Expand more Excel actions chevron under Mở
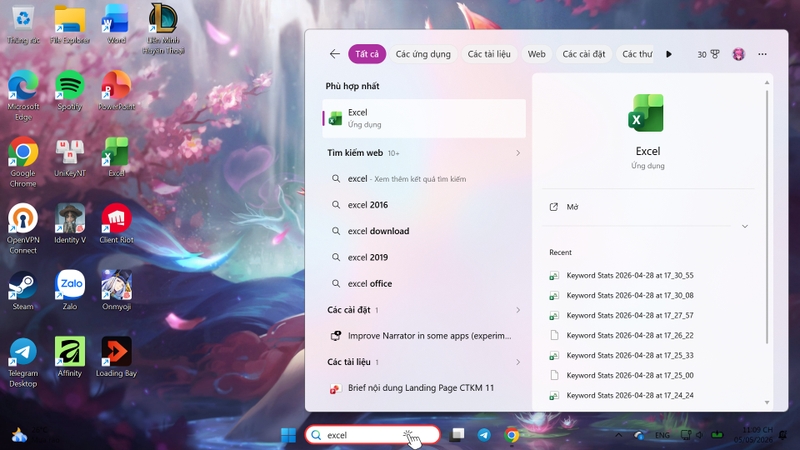The width and height of the screenshot is (800, 450). (745, 226)
